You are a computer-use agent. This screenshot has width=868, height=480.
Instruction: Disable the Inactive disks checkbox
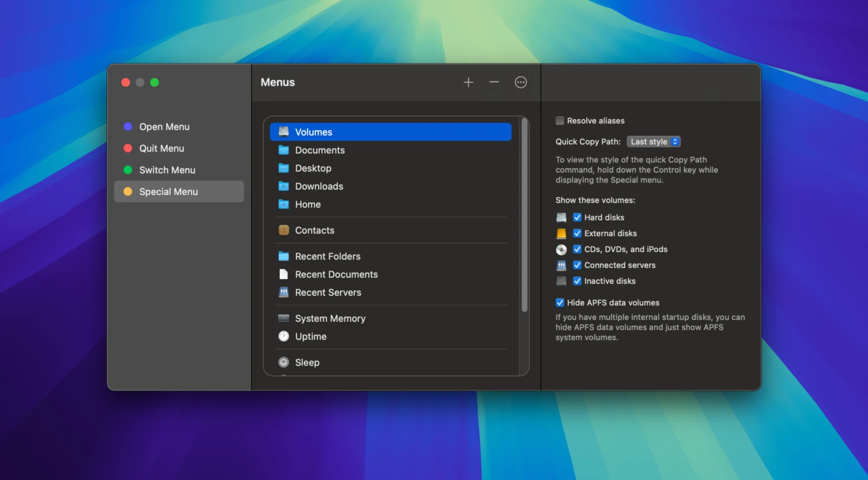pyautogui.click(x=577, y=281)
